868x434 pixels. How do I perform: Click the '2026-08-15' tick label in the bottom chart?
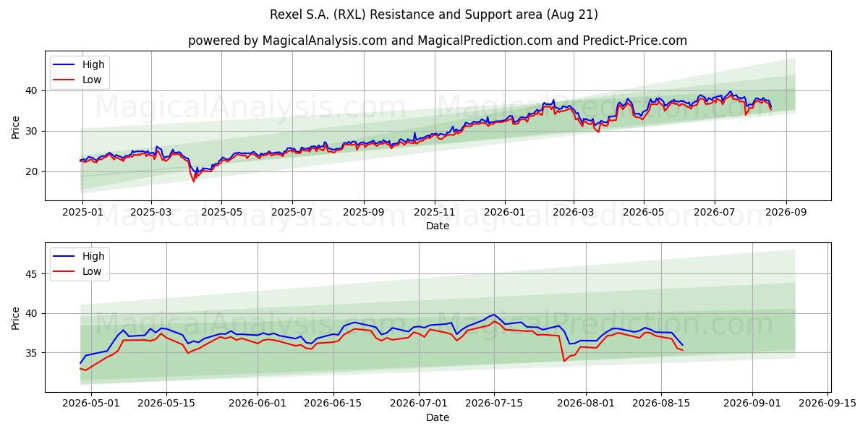click(x=661, y=404)
